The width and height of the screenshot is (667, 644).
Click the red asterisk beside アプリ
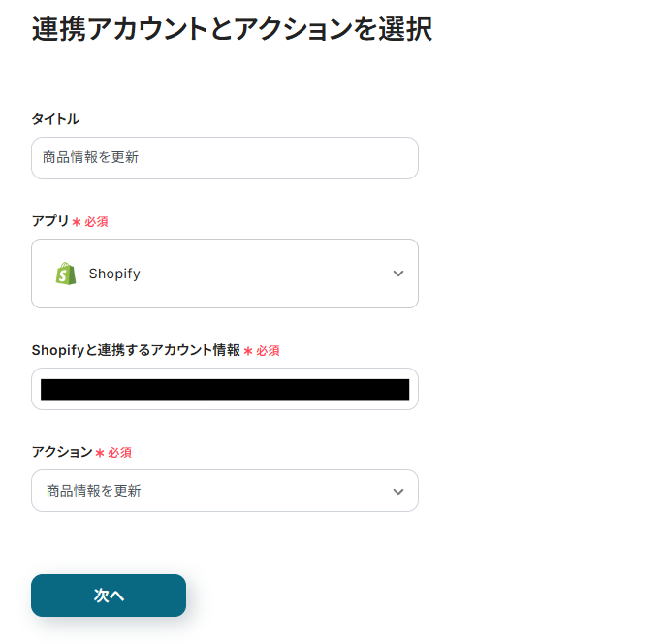[77, 222]
